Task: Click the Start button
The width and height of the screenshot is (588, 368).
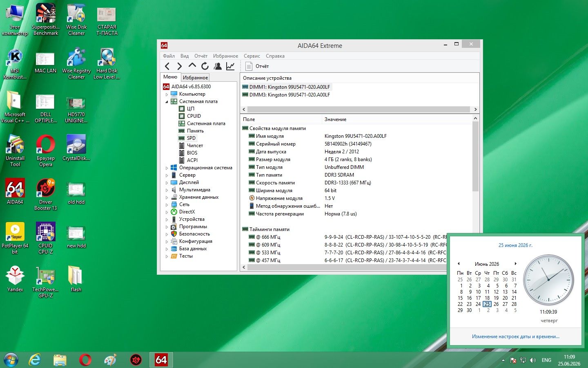Action: coord(11,360)
